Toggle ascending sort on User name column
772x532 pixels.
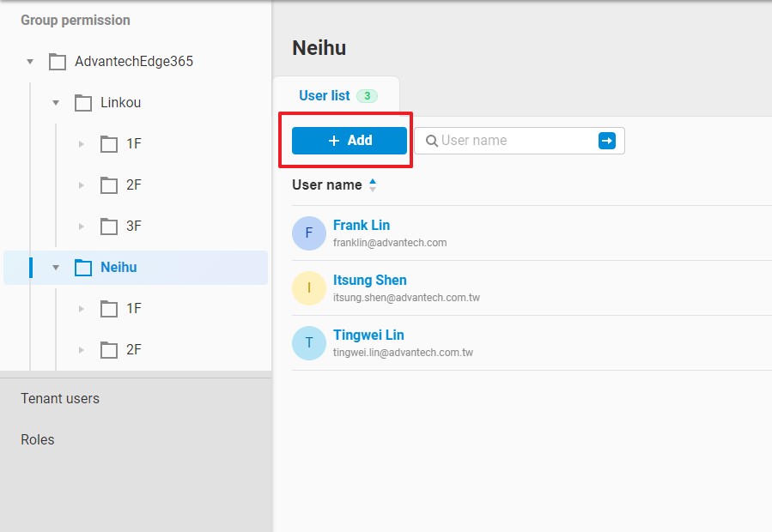pos(372,180)
